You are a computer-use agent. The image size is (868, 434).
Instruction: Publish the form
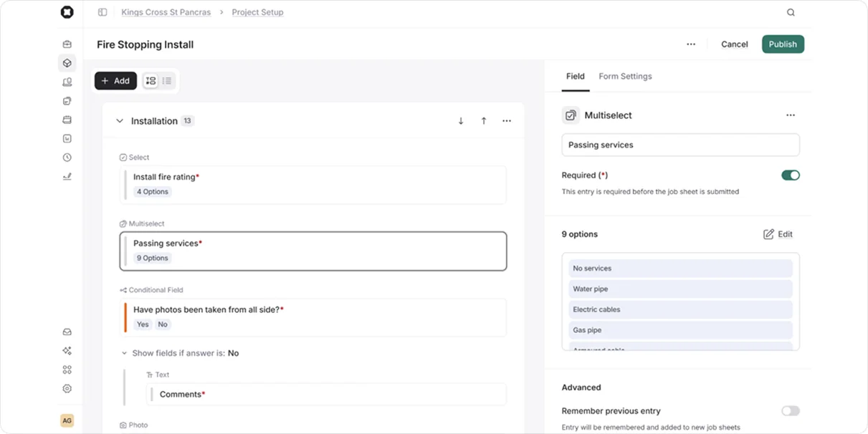pyautogui.click(x=783, y=44)
